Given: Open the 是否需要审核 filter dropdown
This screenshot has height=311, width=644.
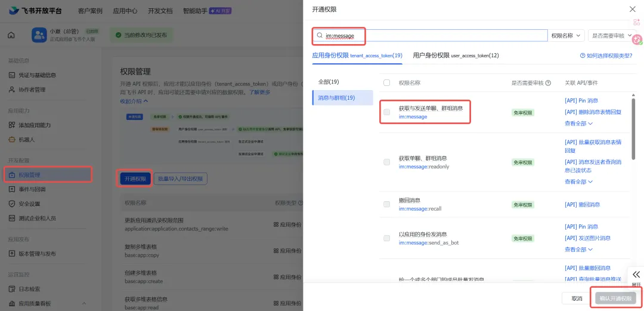Looking at the screenshot, I should coord(612,35).
